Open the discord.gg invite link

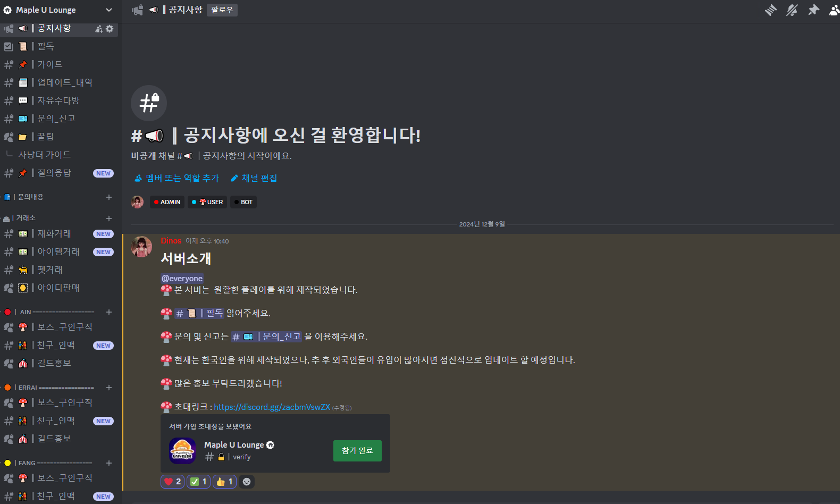coord(272,407)
